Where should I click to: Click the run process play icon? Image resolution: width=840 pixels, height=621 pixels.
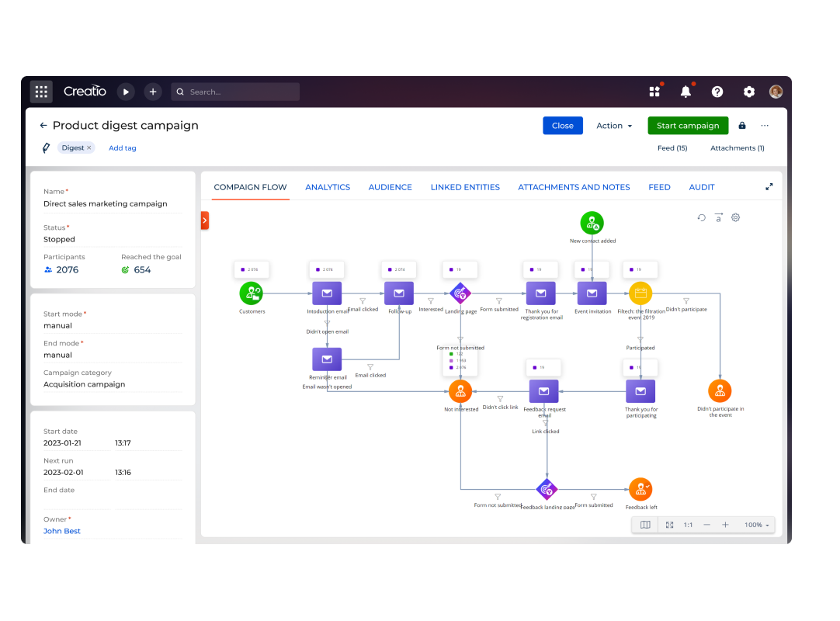point(126,92)
